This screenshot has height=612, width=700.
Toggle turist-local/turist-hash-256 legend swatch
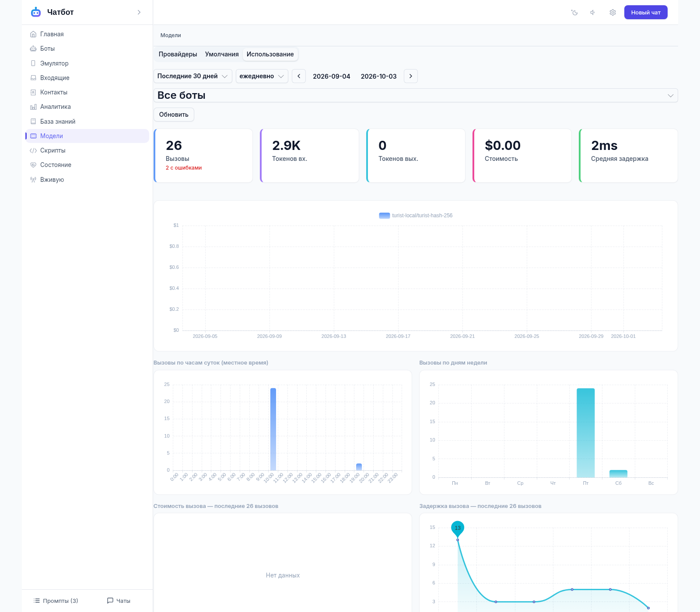tap(385, 216)
